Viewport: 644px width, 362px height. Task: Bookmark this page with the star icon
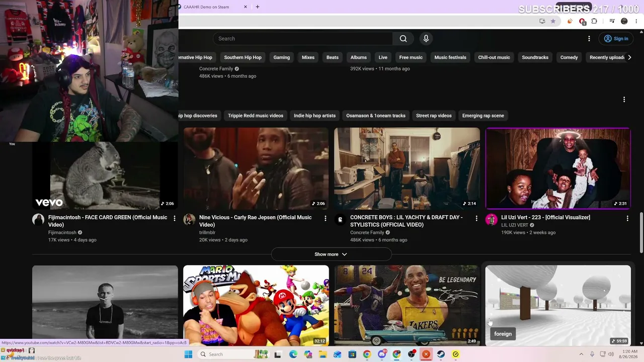[553, 21]
